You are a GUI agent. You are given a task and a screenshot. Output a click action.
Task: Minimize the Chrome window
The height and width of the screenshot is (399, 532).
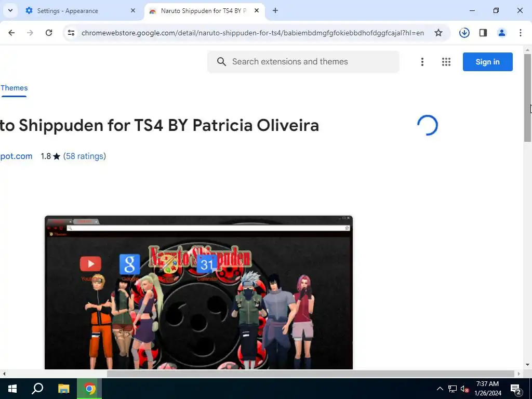[x=472, y=10]
